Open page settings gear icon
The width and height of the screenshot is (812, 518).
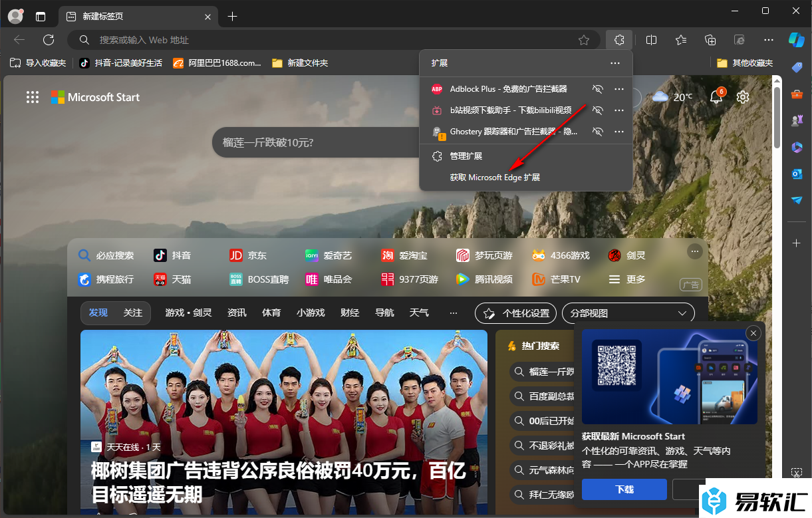coord(743,97)
